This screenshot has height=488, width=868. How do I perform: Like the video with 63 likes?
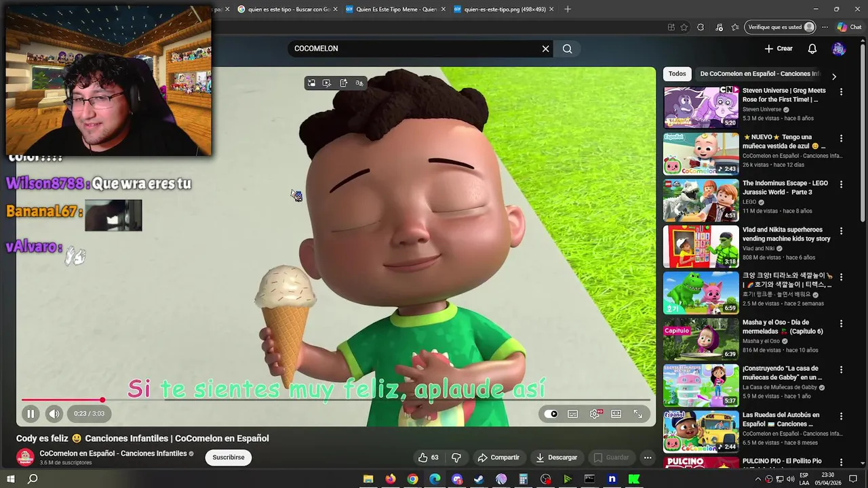point(428,457)
